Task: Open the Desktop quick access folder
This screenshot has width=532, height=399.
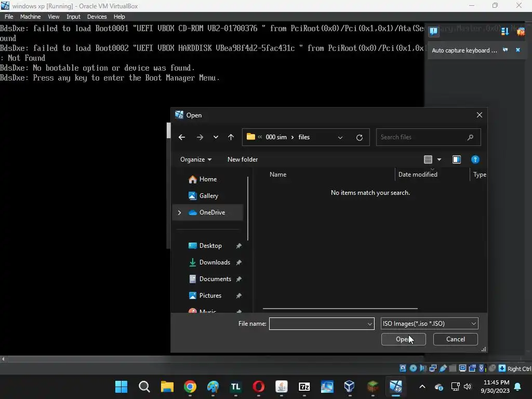Action: coord(210,246)
